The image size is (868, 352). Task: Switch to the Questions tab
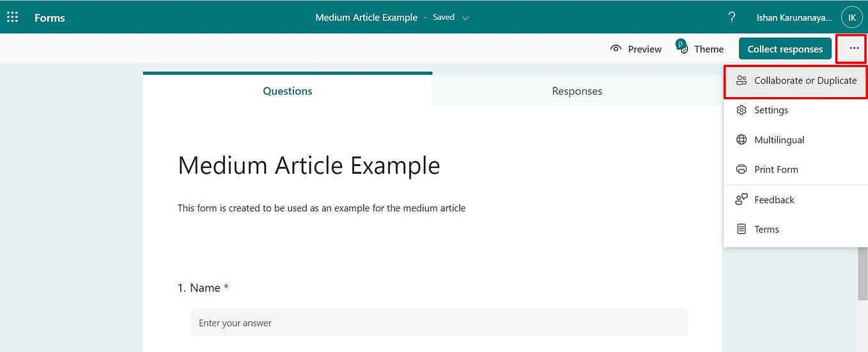(x=288, y=91)
